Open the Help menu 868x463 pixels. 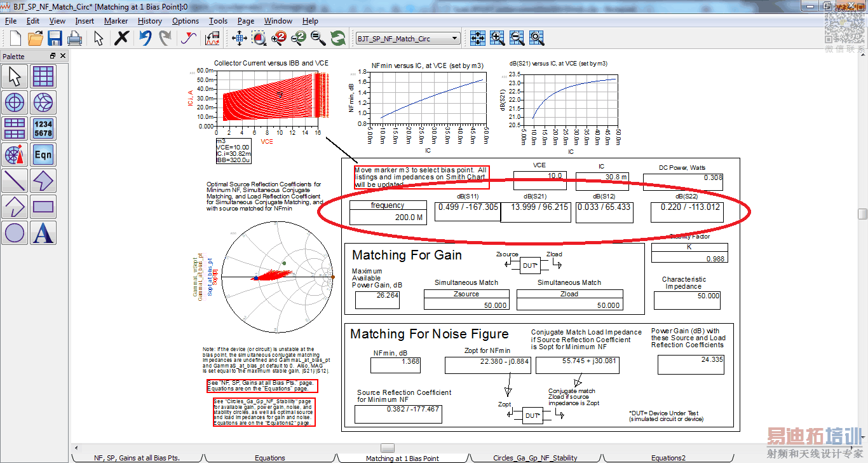click(x=310, y=21)
